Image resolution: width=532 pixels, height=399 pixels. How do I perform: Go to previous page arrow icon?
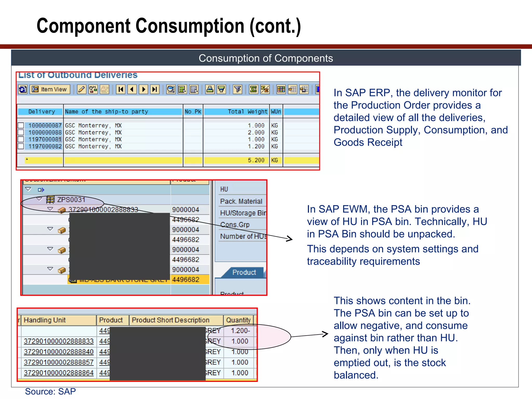(x=132, y=90)
